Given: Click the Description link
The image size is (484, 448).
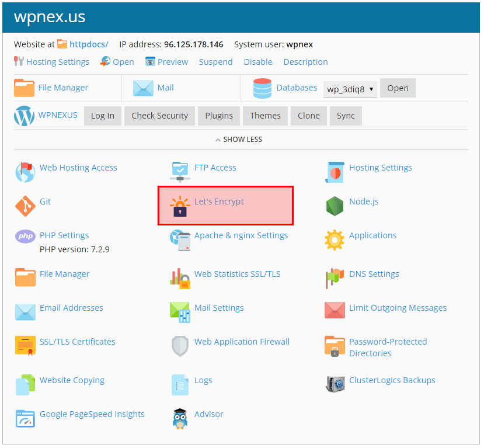Looking at the screenshot, I should 306,62.
